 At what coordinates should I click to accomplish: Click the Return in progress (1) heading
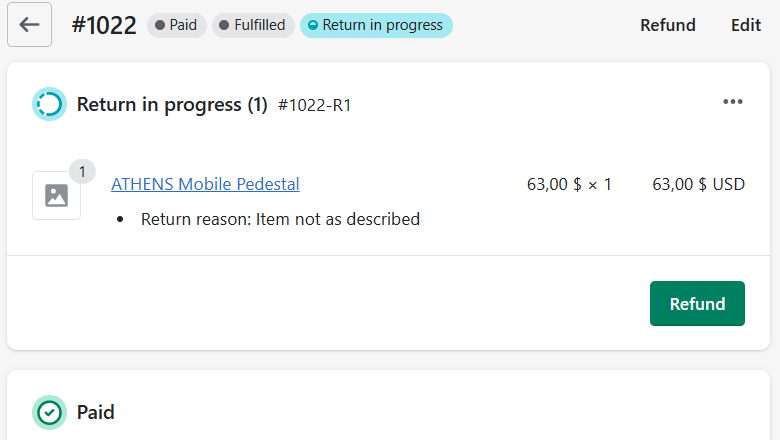point(172,105)
